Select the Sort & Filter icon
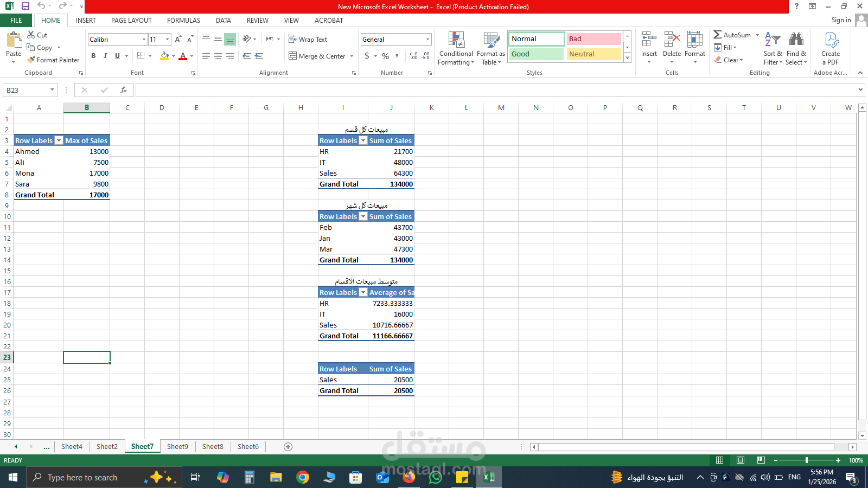 click(x=772, y=48)
